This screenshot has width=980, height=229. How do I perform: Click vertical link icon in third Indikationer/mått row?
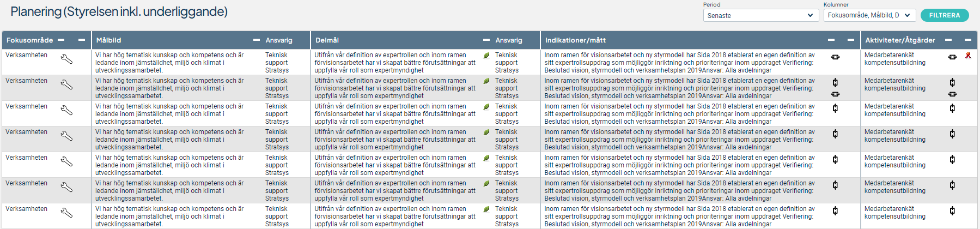(835, 108)
